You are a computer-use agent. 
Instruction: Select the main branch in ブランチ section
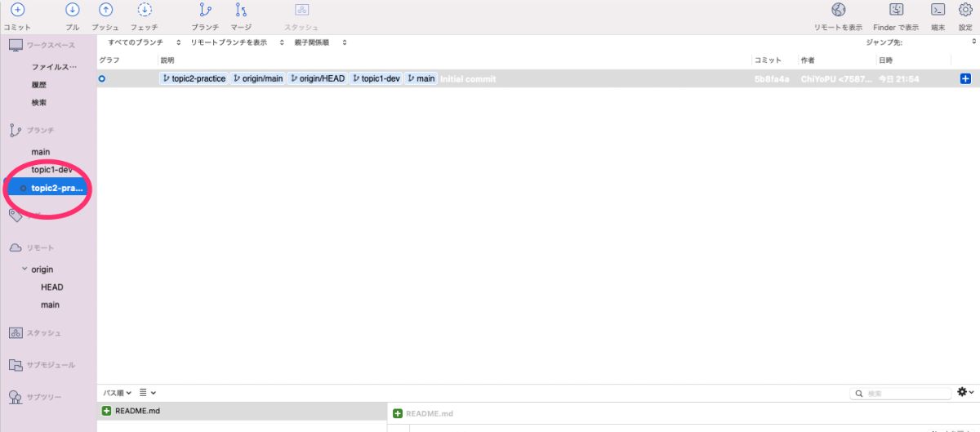pos(41,152)
